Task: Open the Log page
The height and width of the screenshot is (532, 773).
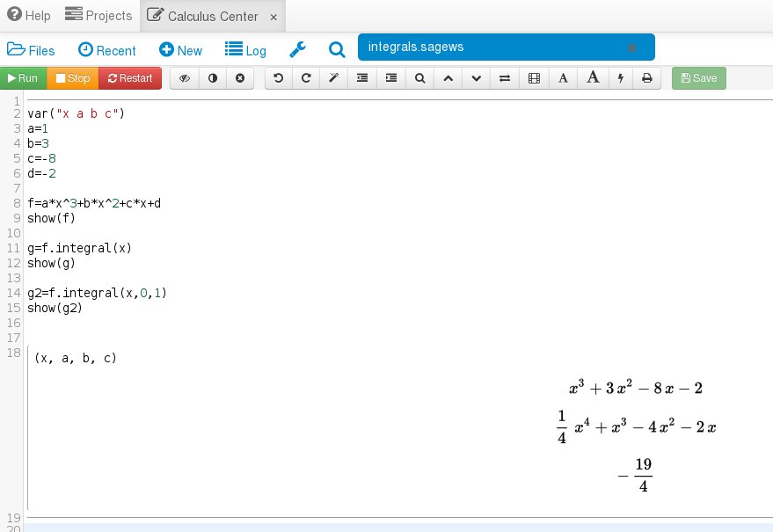Action: [245, 50]
